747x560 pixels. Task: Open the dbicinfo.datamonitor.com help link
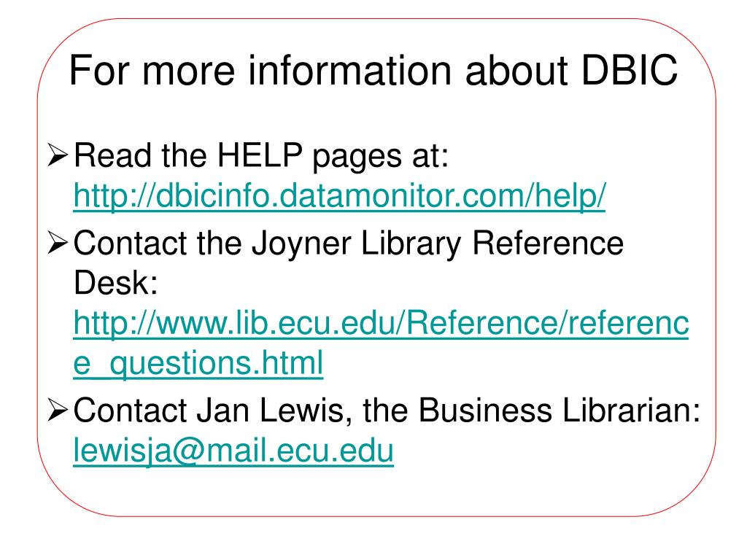point(339,195)
